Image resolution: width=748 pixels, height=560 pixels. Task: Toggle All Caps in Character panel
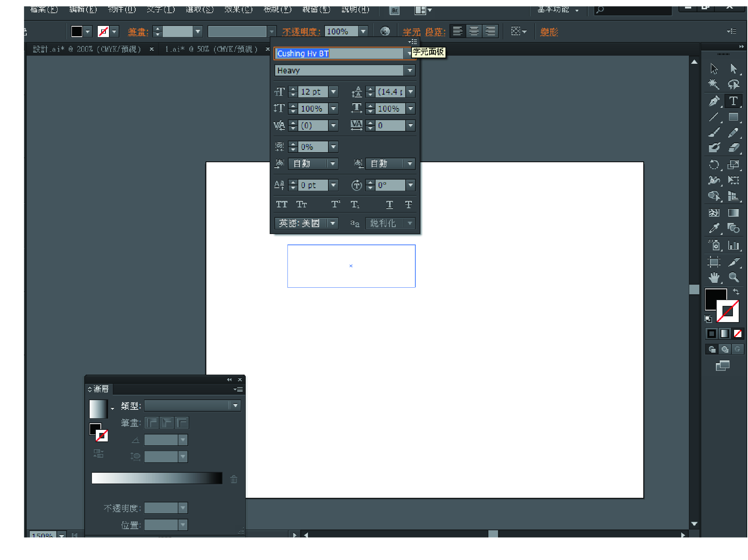coord(282,204)
